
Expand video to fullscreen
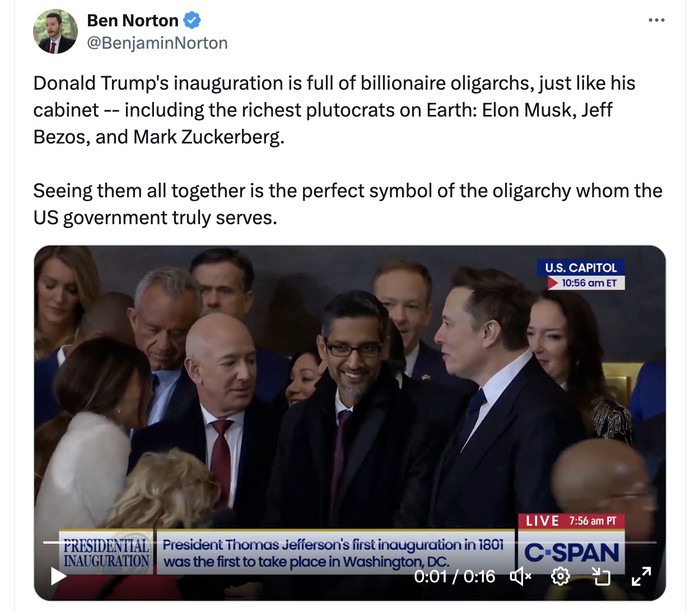coord(641,576)
